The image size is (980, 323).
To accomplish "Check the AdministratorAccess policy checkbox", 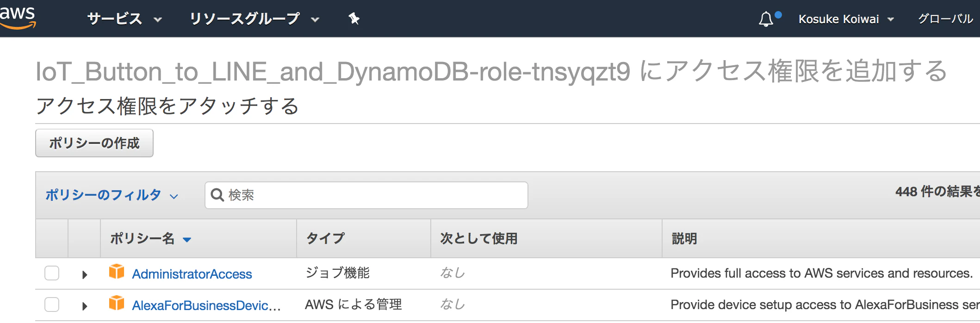I will coord(52,273).
